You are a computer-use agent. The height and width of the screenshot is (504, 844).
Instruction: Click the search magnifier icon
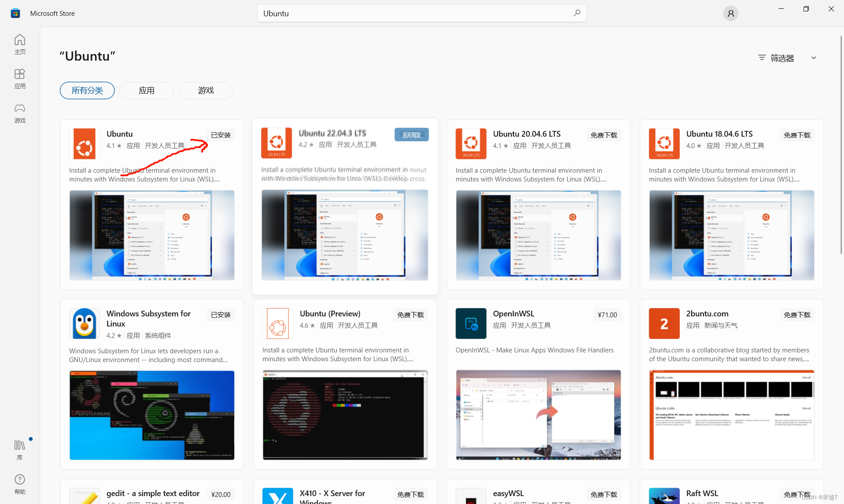[x=577, y=13]
